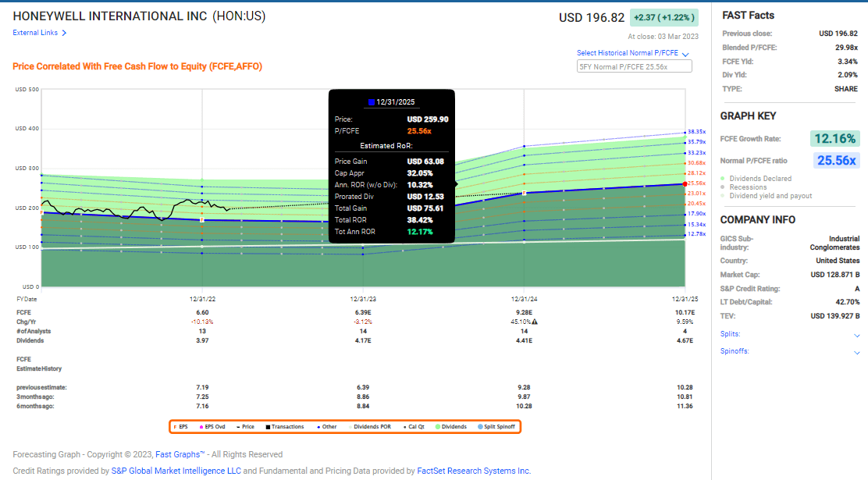Click the TEV value USD 139.927 B
The width and height of the screenshot is (868, 480).
[x=835, y=316]
